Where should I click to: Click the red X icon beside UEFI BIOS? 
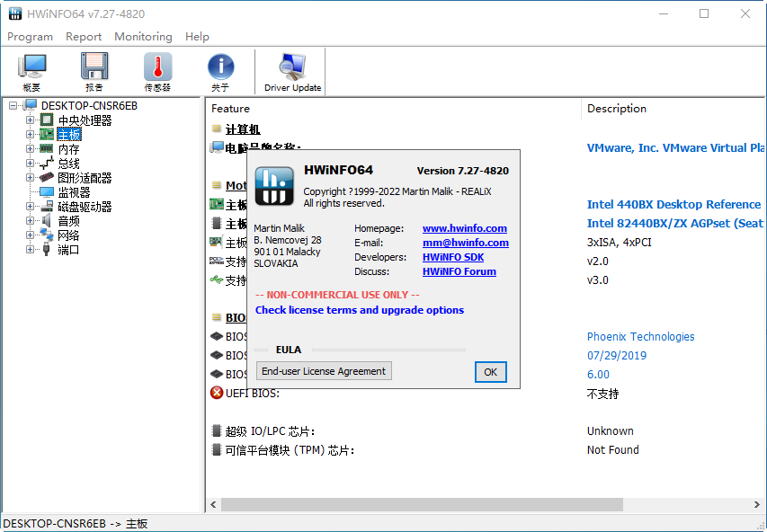tap(216, 393)
